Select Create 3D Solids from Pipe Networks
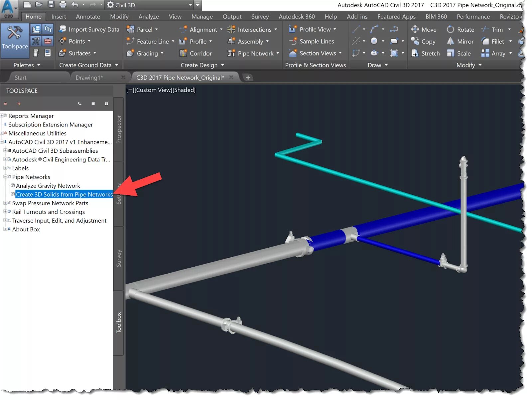The width and height of the screenshot is (532, 400). (x=64, y=194)
